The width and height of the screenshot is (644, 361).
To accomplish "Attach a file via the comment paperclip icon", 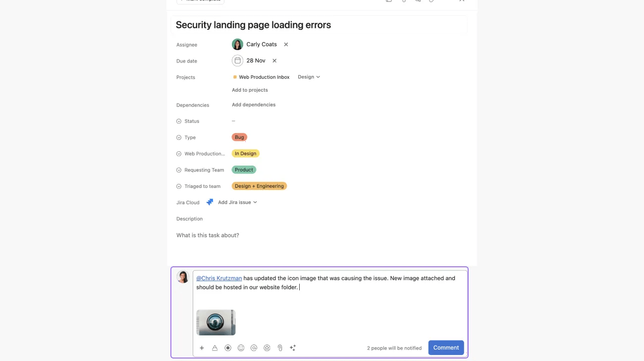I will pos(279,348).
